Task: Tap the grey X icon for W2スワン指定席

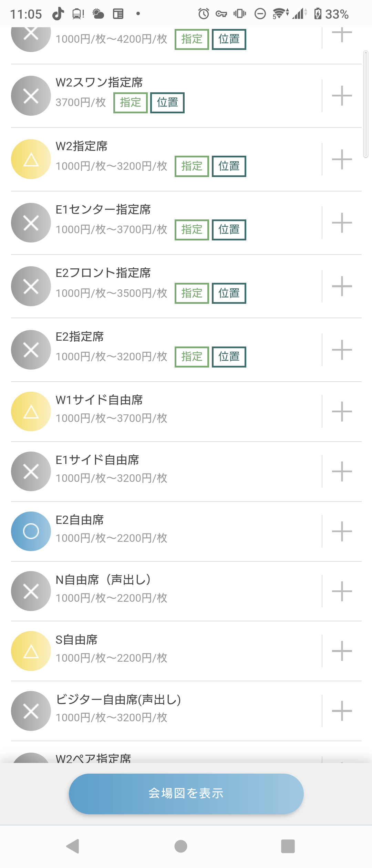Action: [31, 96]
